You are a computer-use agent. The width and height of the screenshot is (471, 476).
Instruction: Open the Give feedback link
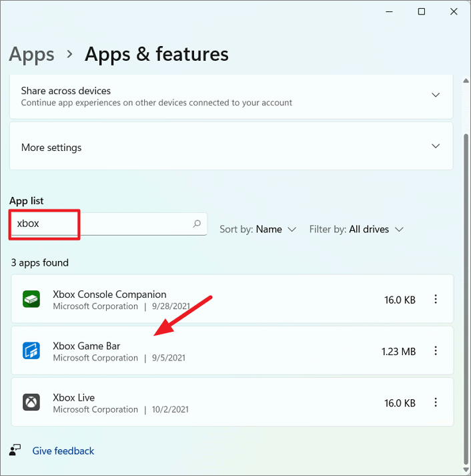63,451
